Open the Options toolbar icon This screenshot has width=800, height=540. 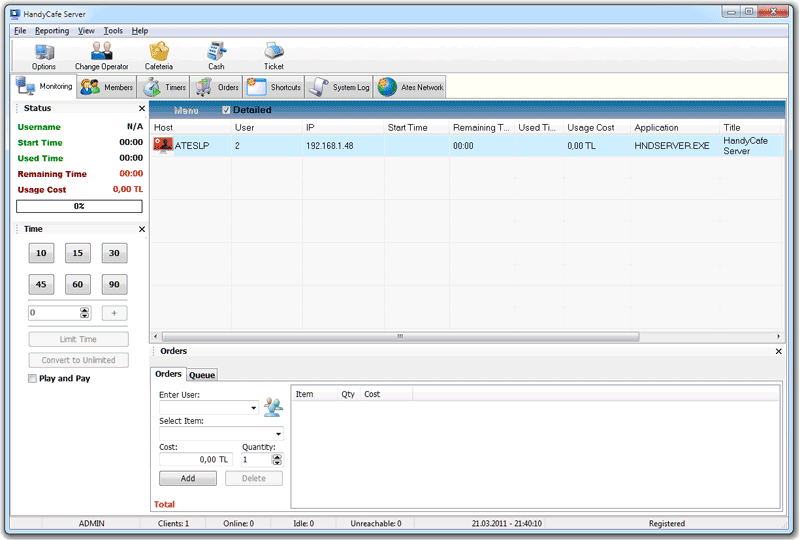tap(44, 52)
